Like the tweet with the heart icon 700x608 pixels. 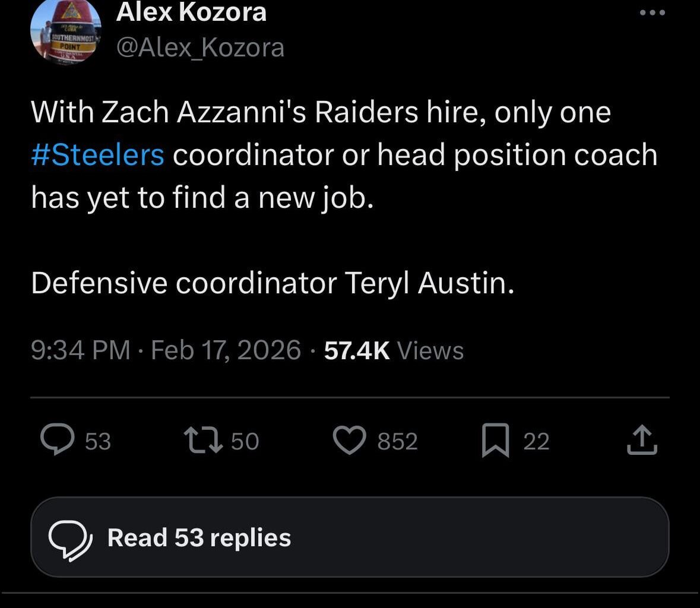pos(351,439)
